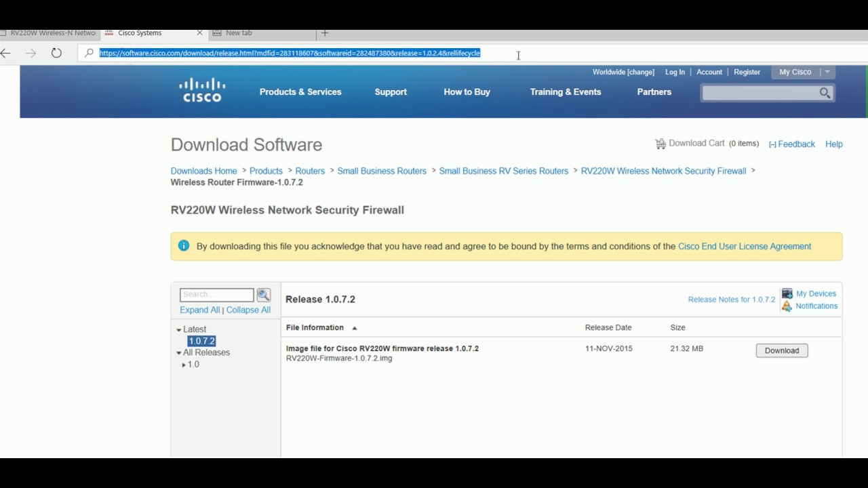Click the Account link
868x488 pixels.
pyautogui.click(x=709, y=72)
